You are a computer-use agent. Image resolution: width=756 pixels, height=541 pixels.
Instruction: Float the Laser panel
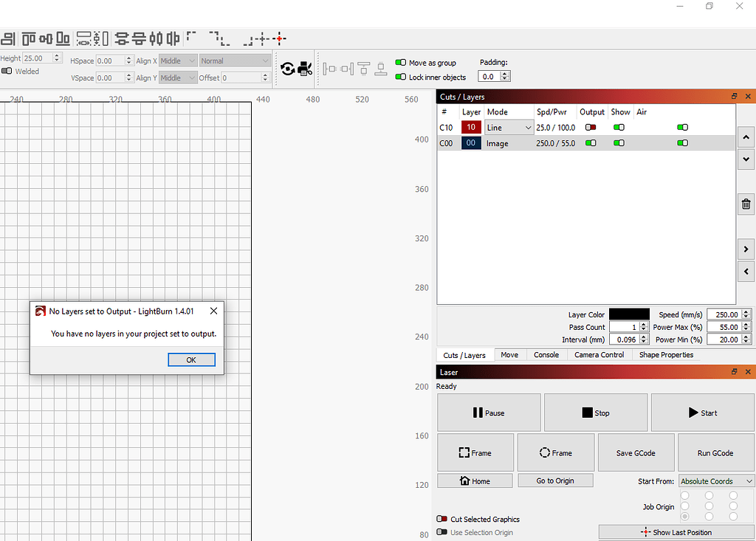point(734,372)
